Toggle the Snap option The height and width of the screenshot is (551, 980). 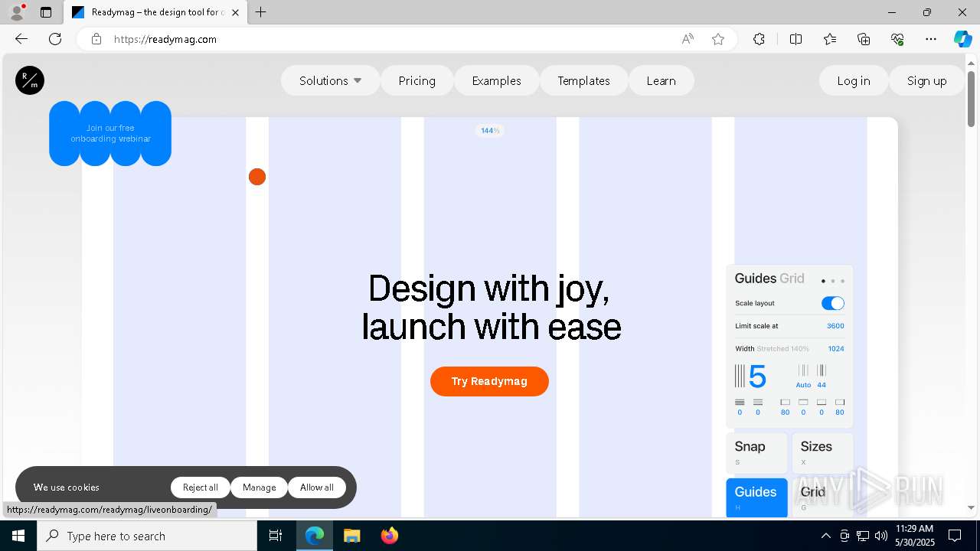756,452
